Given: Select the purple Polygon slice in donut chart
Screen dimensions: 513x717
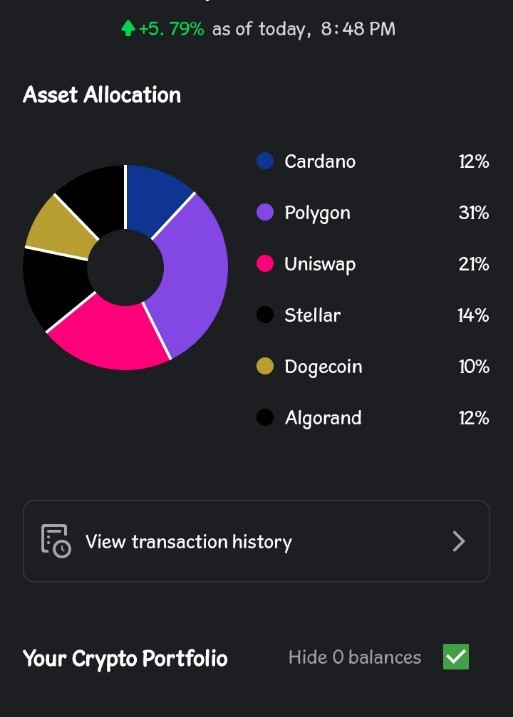Looking at the screenshot, I should click(x=194, y=274).
